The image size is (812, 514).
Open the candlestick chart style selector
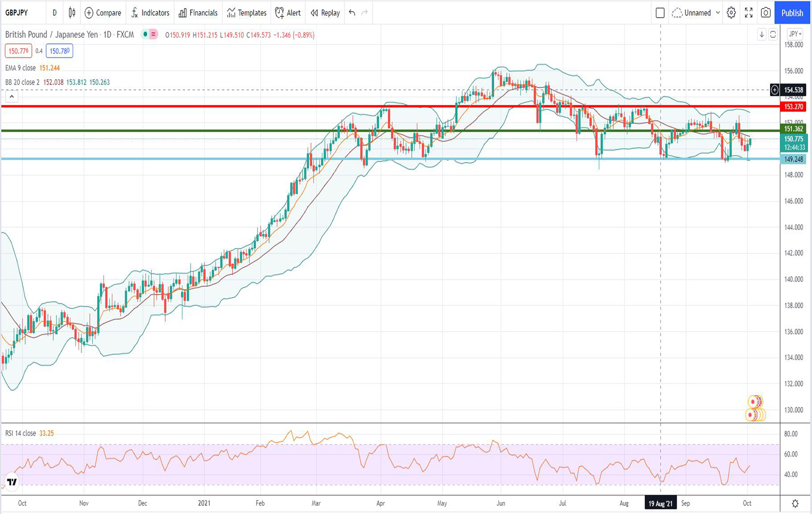coord(72,13)
